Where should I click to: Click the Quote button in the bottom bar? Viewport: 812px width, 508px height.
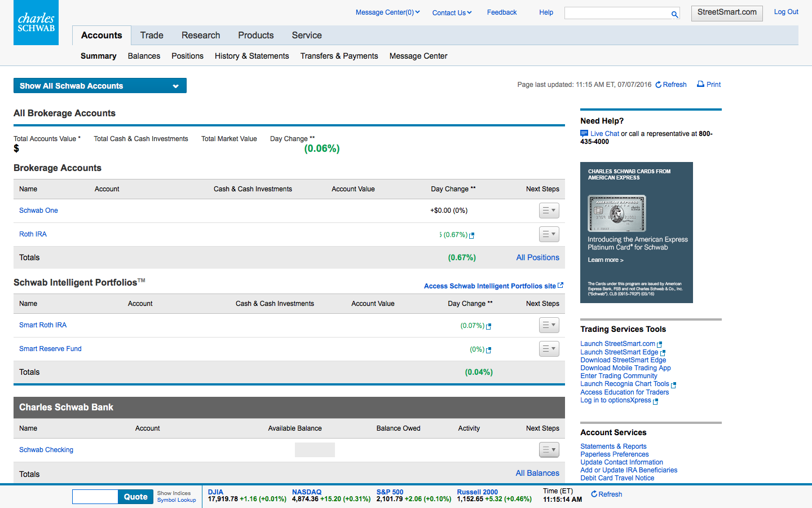click(x=135, y=497)
